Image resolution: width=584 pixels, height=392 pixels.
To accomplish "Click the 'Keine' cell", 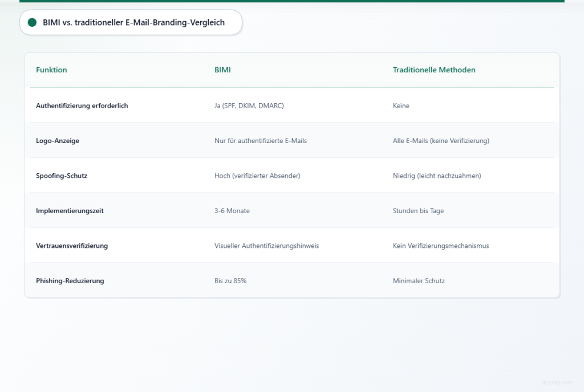I will (401, 105).
